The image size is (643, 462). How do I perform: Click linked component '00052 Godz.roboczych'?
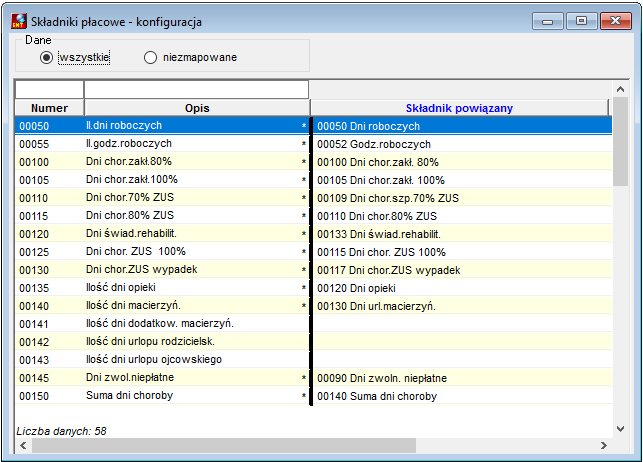(374, 144)
